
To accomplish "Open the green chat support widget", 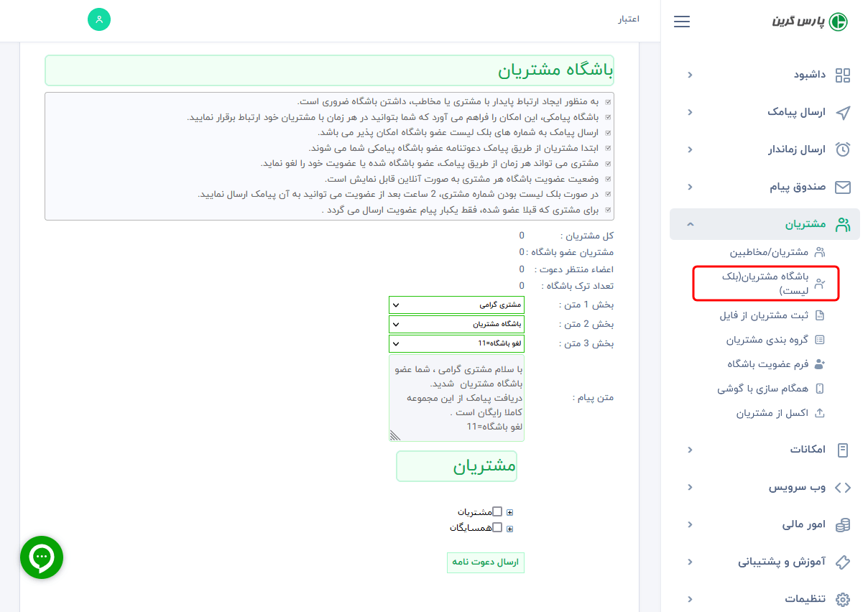I will point(41,557).
